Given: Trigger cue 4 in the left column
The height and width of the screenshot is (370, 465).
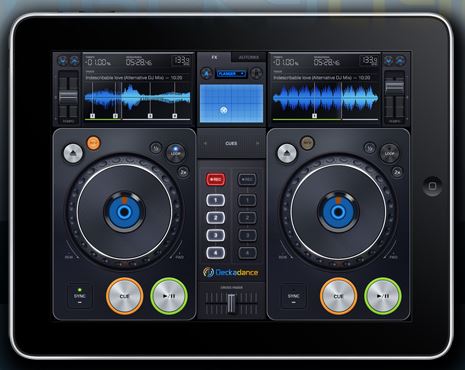Looking at the screenshot, I should point(216,253).
